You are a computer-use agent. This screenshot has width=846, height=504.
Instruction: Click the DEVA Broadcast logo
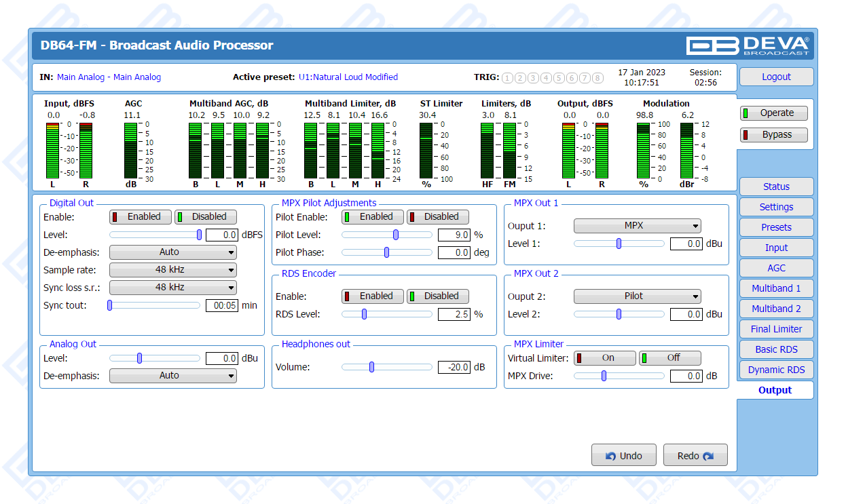(x=748, y=45)
